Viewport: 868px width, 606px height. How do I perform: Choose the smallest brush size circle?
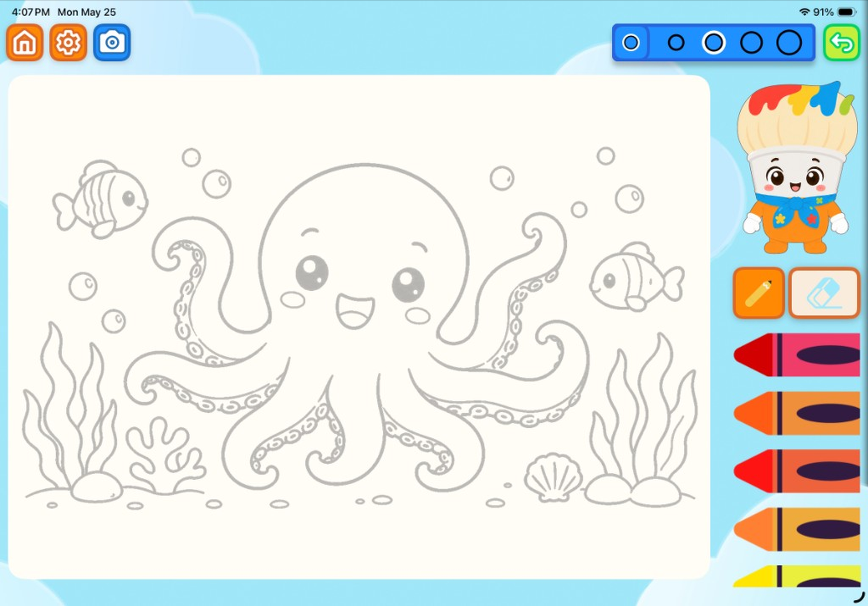(x=631, y=42)
